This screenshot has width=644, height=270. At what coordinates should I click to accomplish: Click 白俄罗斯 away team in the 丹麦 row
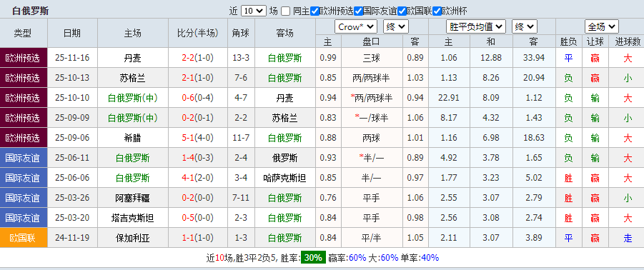click(x=285, y=59)
